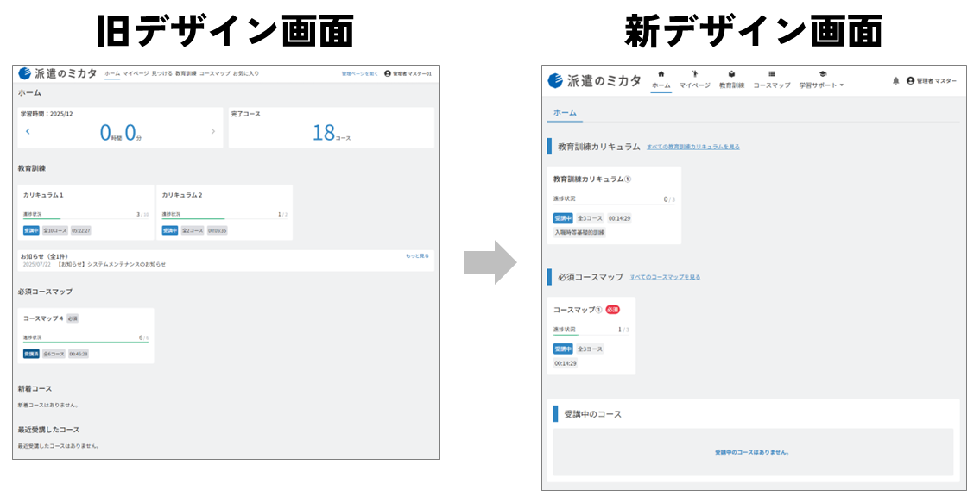Click the 18コース completed count
Image resolution: width=980 pixels, height=503 pixels.
point(332,133)
